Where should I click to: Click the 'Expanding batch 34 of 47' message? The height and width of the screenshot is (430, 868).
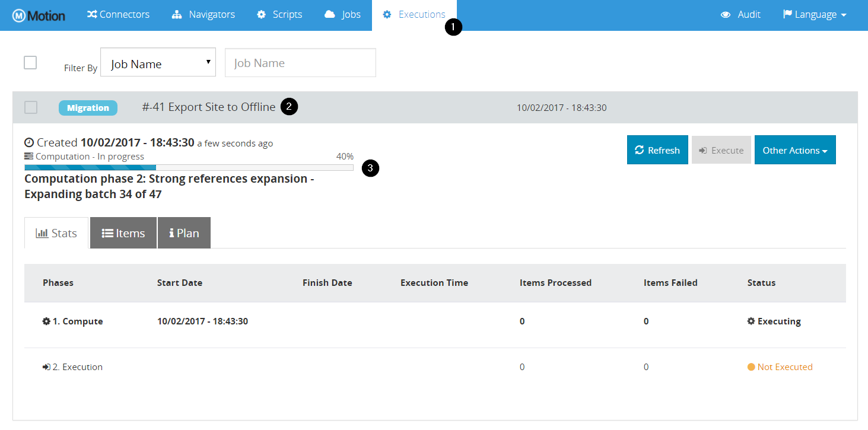point(93,194)
